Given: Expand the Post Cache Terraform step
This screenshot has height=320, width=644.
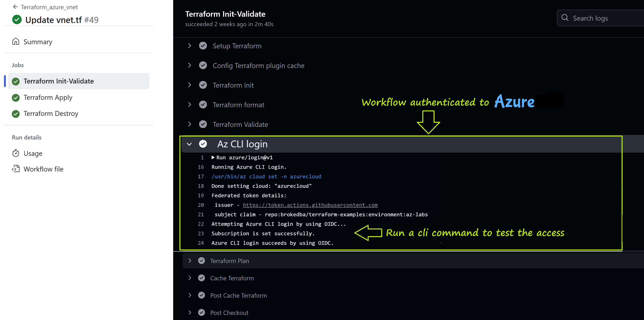Looking at the screenshot, I should 190,295.
